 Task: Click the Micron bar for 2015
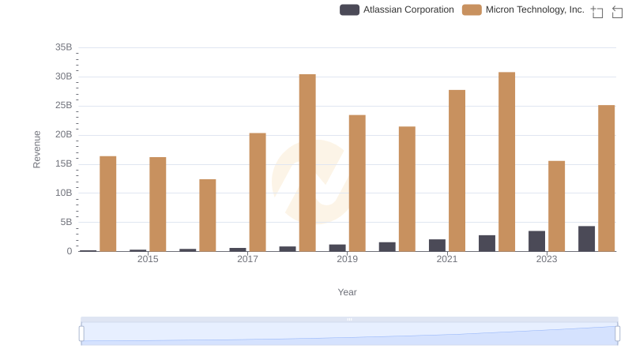pyautogui.click(x=157, y=205)
